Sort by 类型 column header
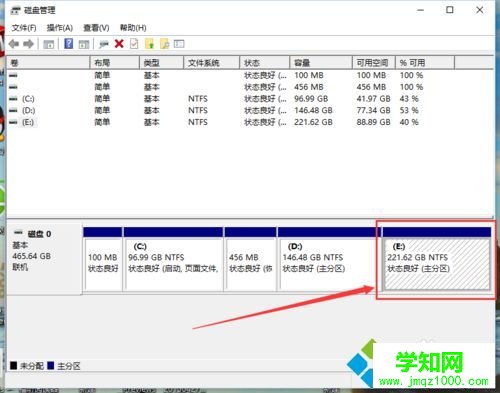The width and height of the screenshot is (500, 393). click(162, 63)
